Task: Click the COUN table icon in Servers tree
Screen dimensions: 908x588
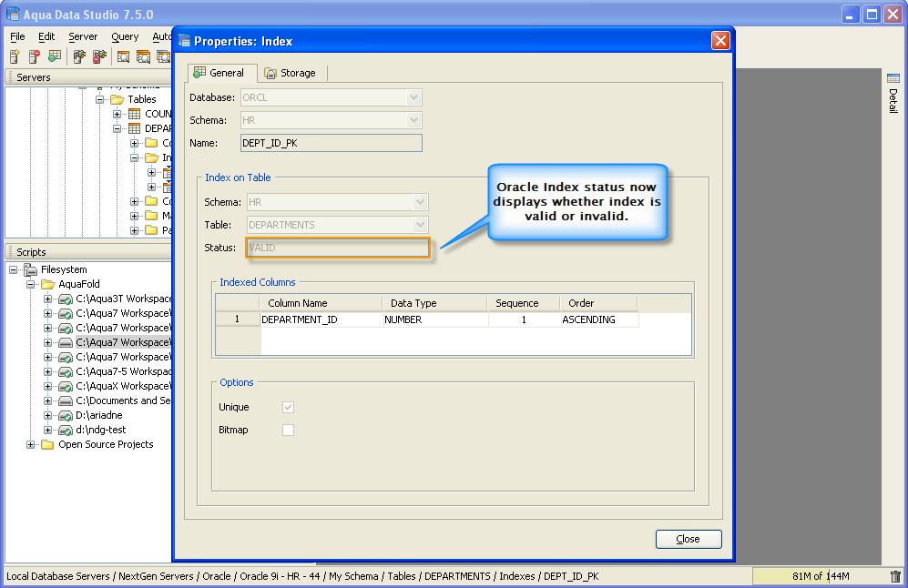Action: click(135, 114)
